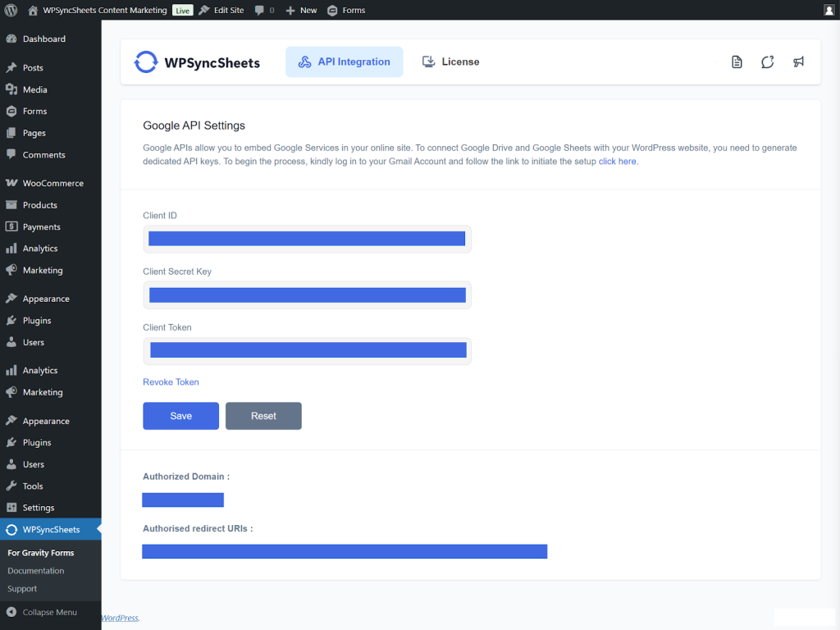Open Forms in the admin bar
Viewport: 840px width, 630px height.
coord(346,10)
